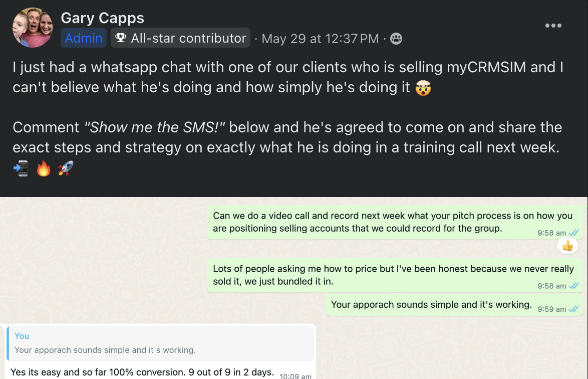Image resolution: width=588 pixels, height=379 pixels.
Task: Click the read checkmarks on the video call message
Action: coord(573,233)
